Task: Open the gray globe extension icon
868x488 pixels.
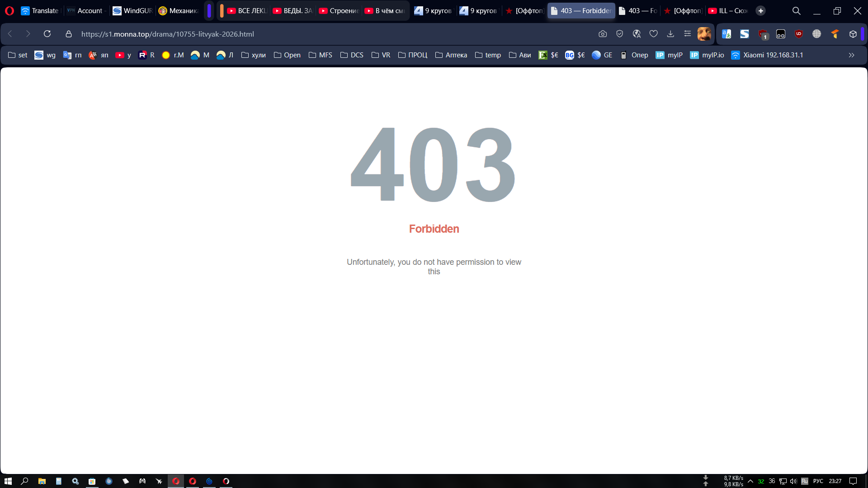Action: point(816,34)
